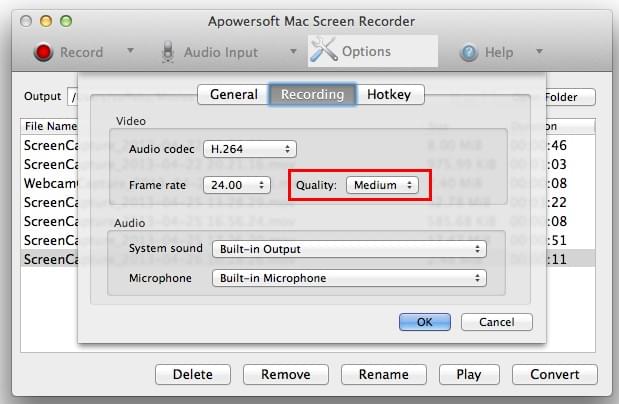Click the Cancel button
619x404 pixels.
pyautogui.click(x=497, y=322)
